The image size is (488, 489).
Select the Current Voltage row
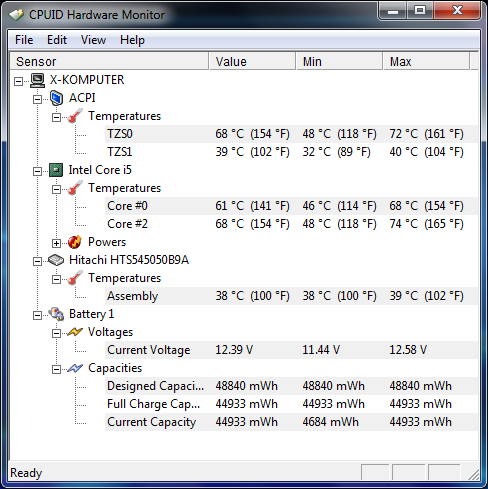[x=292, y=350]
